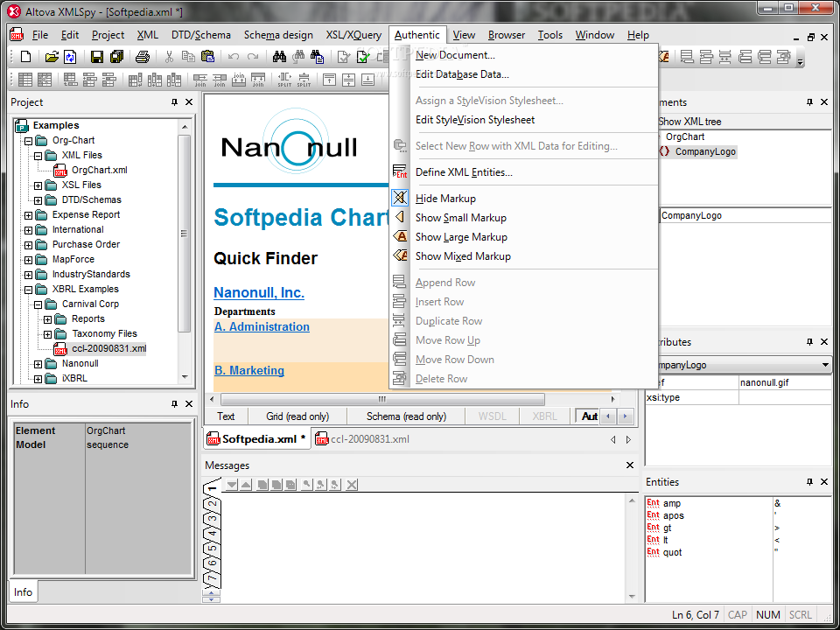Choose New Document from Authentic menu

tap(455, 55)
